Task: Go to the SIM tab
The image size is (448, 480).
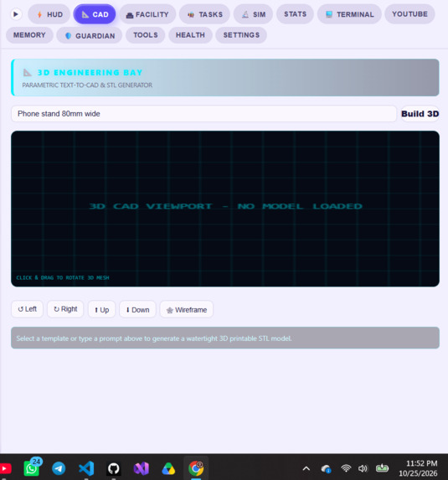Action: (253, 14)
